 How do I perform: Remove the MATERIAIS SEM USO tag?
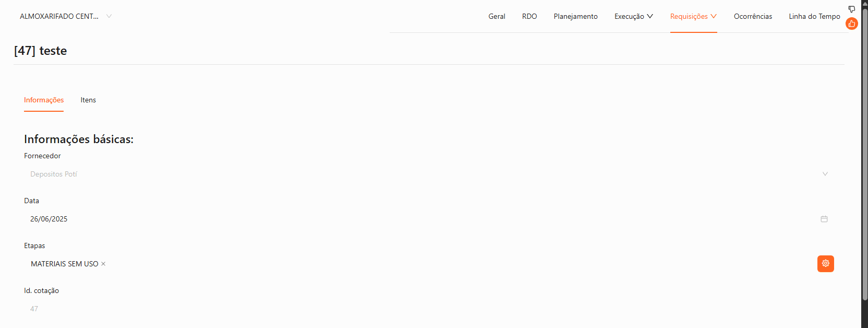tap(103, 264)
